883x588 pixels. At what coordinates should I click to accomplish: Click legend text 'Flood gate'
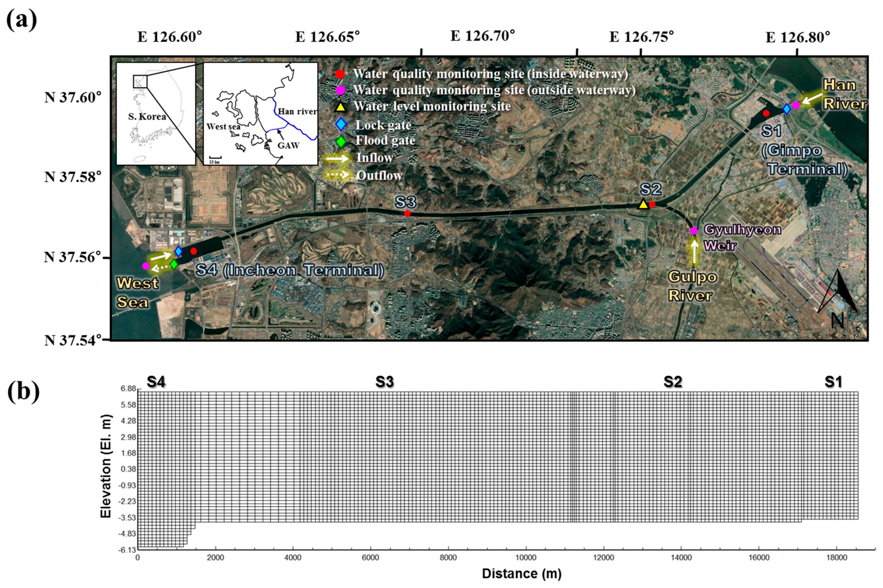386,140
